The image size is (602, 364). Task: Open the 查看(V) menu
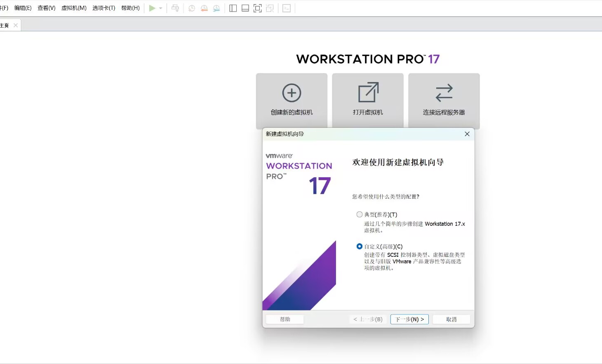pos(47,8)
